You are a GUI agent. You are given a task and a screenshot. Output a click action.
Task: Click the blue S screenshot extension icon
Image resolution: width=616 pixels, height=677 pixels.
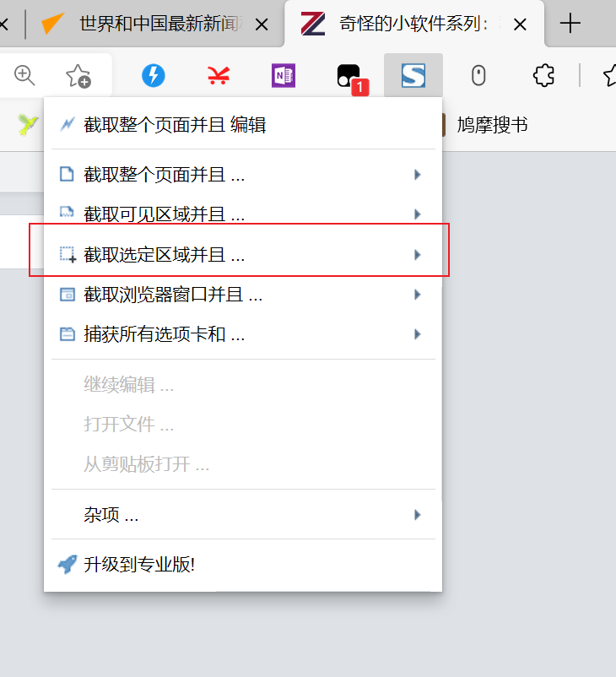[x=413, y=76]
